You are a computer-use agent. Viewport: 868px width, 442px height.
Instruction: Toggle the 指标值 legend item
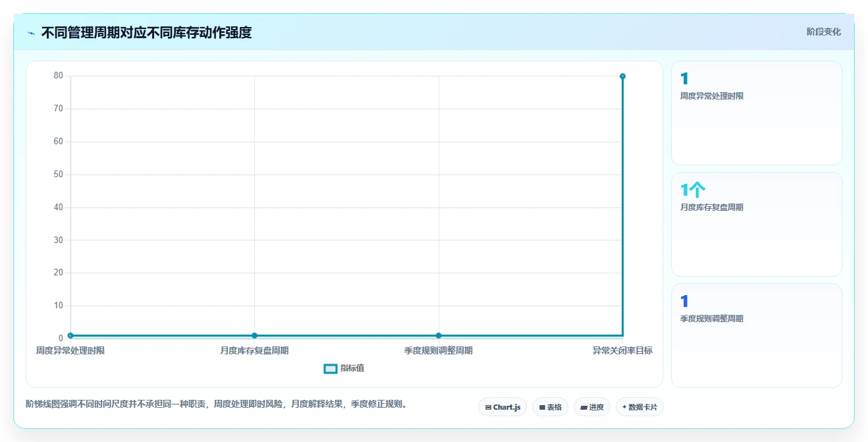click(344, 368)
